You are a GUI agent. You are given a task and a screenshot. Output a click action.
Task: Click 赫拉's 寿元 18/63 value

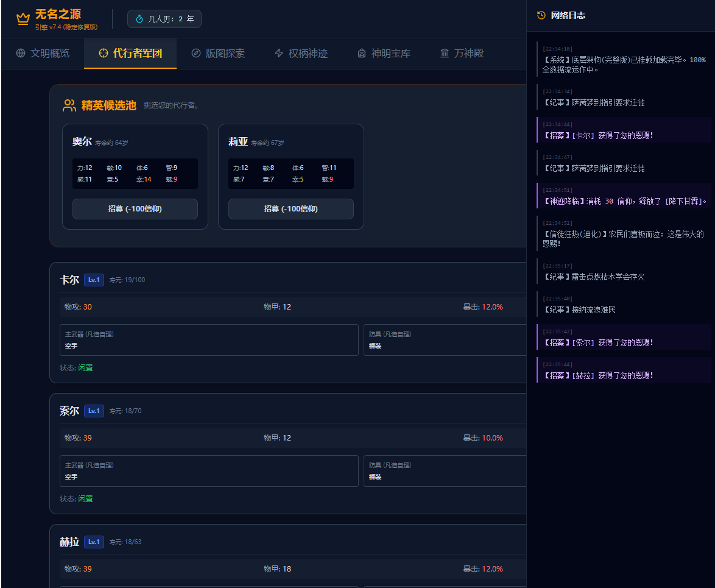click(125, 542)
